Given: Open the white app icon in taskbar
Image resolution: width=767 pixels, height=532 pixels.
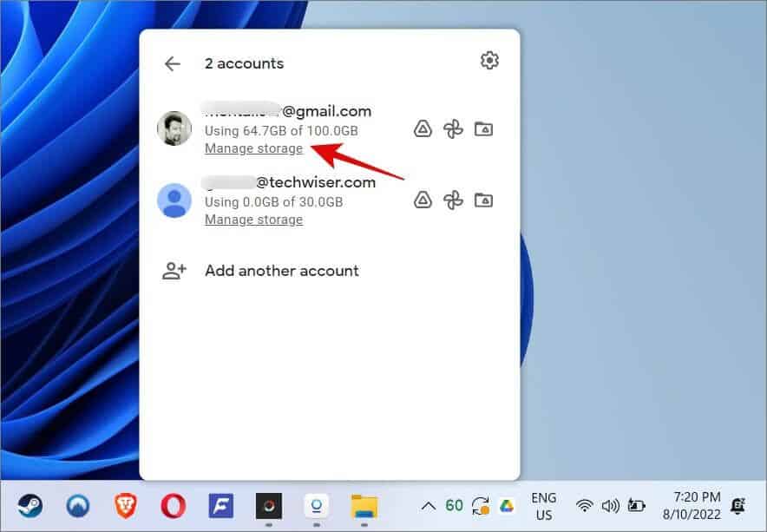Looking at the screenshot, I should coord(317,506).
